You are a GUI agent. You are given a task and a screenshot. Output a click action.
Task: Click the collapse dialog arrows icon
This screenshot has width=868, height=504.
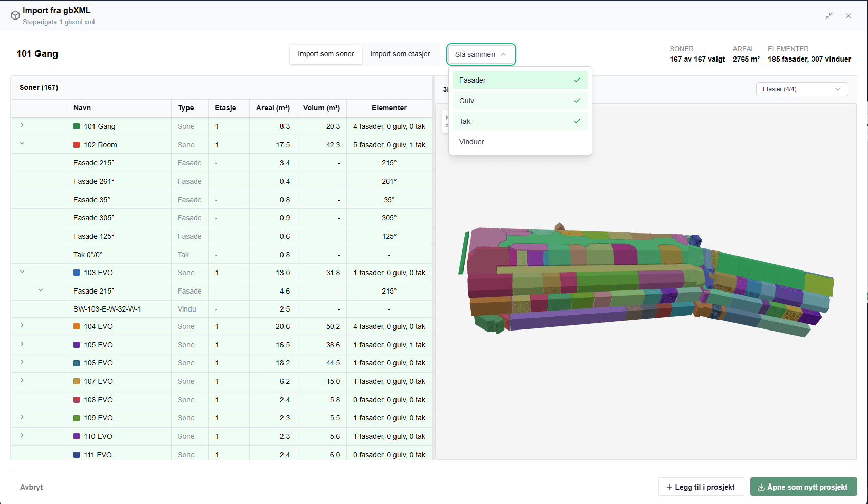[829, 16]
